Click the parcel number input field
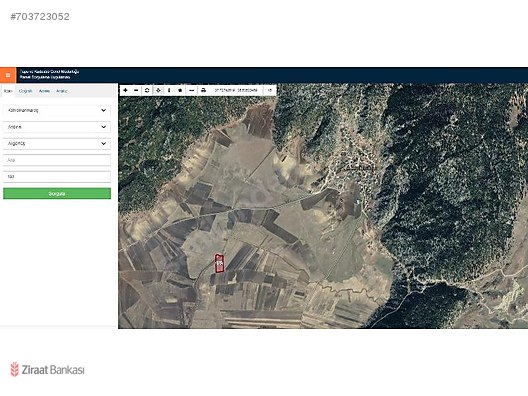The height and width of the screenshot is (396, 528). coord(57,176)
